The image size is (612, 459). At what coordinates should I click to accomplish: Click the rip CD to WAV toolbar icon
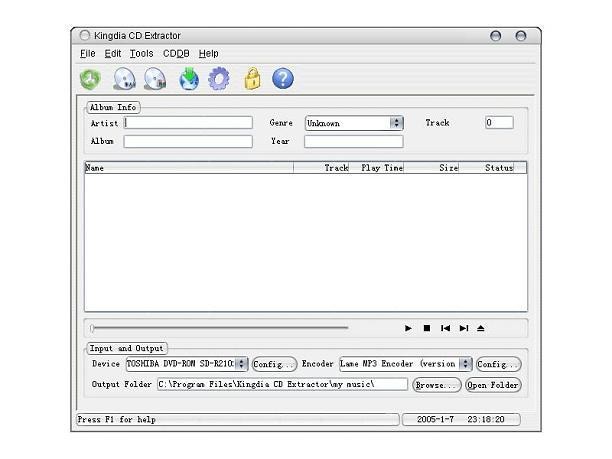pyautogui.click(x=124, y=79)
